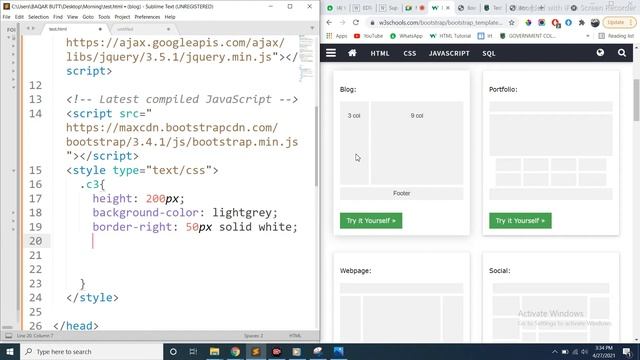Place cursor on line 17 height declaration
The image size is (640, 360).
click(x=138, y=199)
